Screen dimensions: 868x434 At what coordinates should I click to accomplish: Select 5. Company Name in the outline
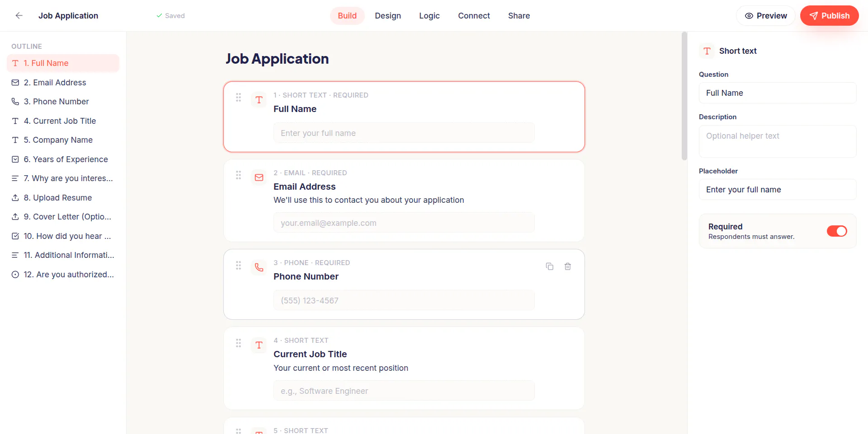pos(63,140)
